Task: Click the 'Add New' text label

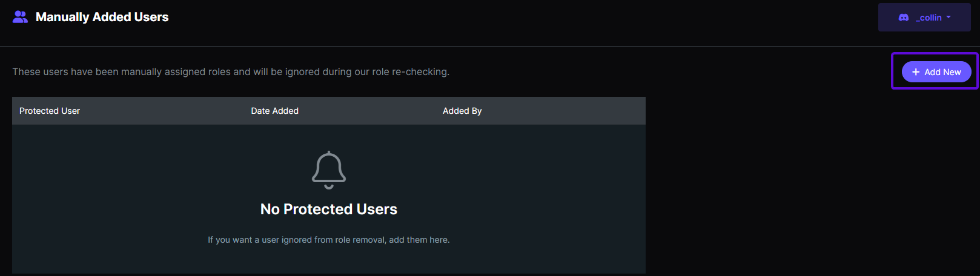Action: [942, 72]
